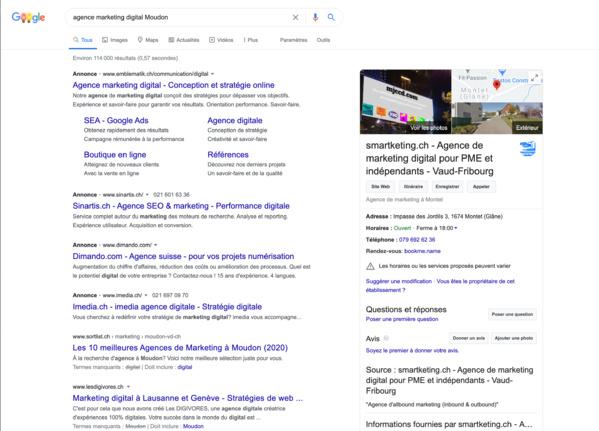Clear the search query with X icon

coord(295,17)
